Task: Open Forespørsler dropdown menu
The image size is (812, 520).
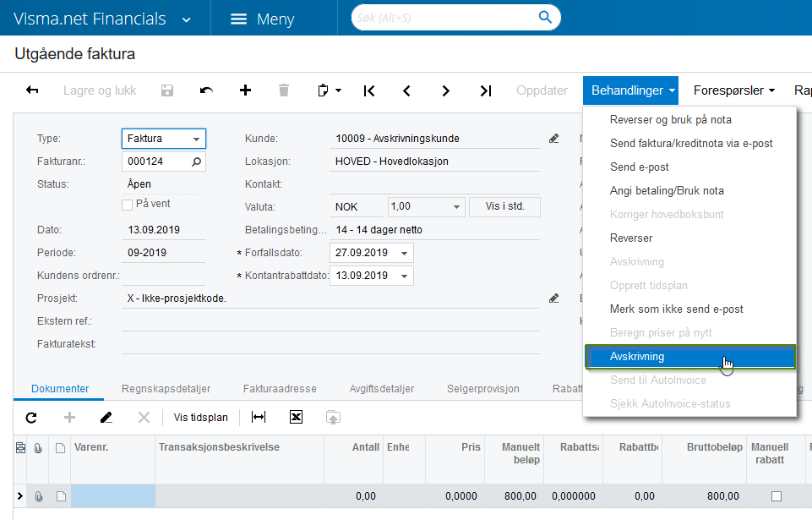Action: point(733,90)
